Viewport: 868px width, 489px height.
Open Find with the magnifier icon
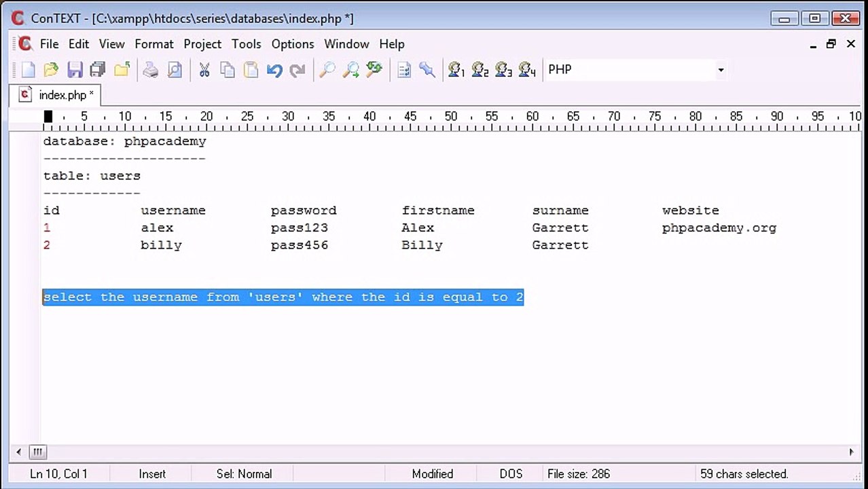[x=327, y=69]
